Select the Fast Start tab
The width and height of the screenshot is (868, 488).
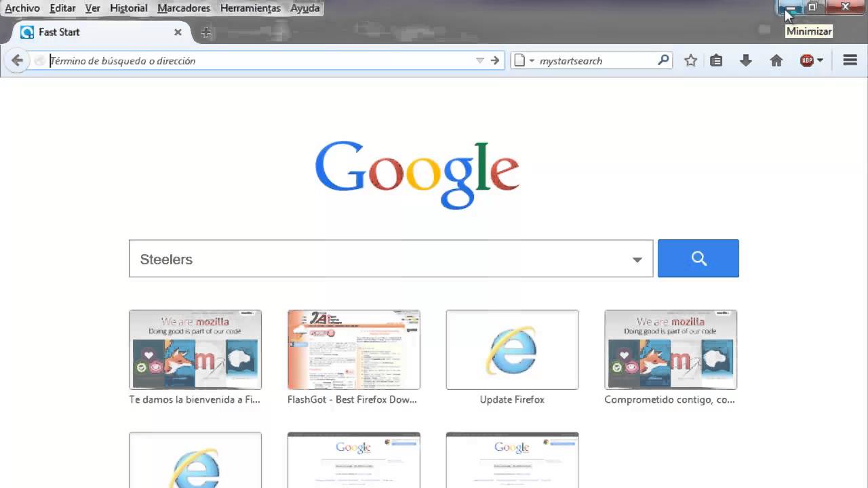(x=102, y=32)
